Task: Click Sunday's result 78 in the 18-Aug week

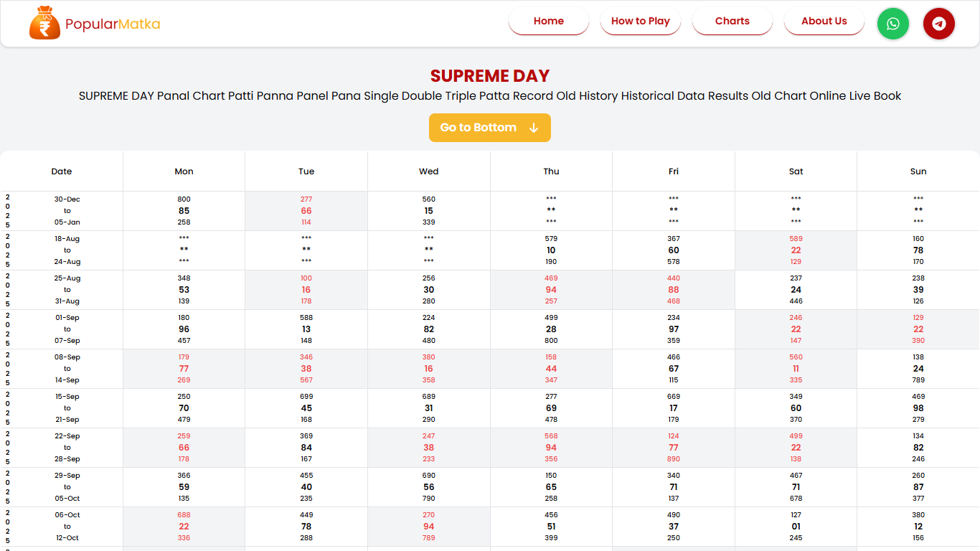Action: coord(918,250)
